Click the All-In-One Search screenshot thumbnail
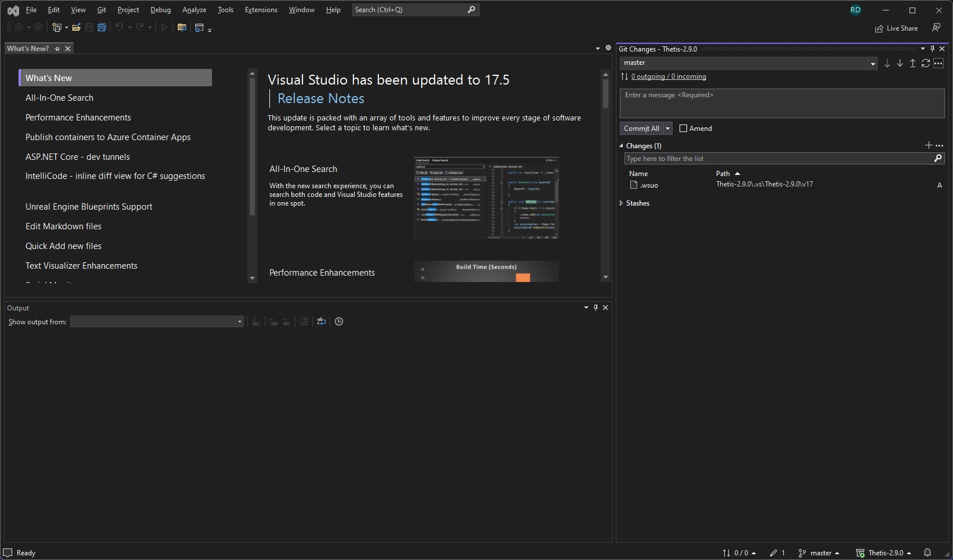The height and width of the screenshot is (560, 953). (487, 198)
